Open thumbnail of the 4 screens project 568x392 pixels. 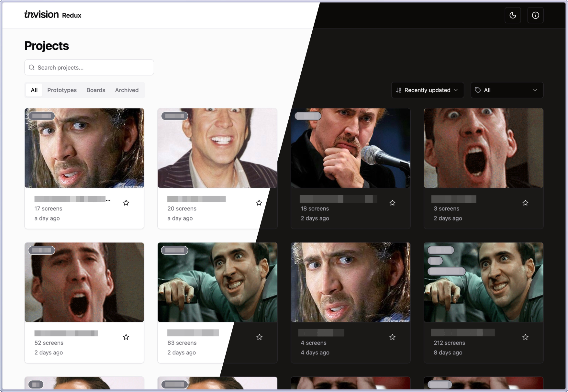pos(351,282)
